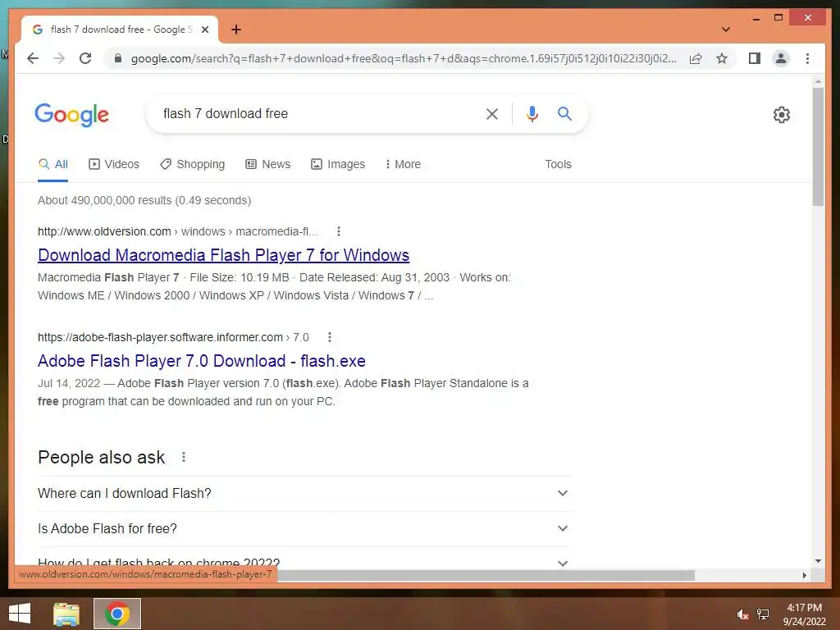
Task: Bookmark this page with the star icon
Action: 722,58
